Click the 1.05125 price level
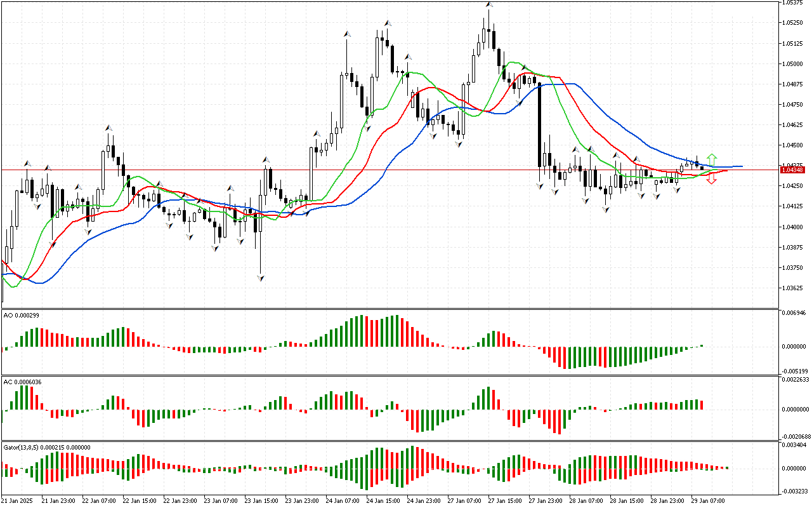812x508 pixels. tap(793, 43)
